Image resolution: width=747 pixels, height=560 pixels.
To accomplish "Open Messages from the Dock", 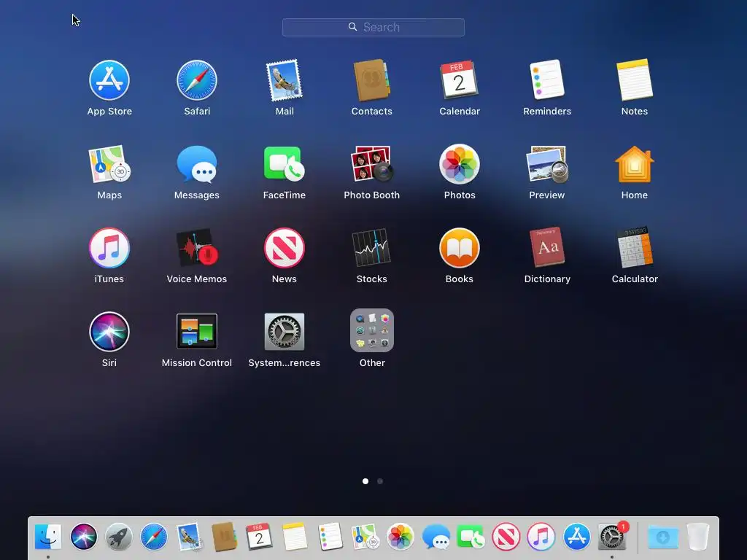I will pos(436,537).
